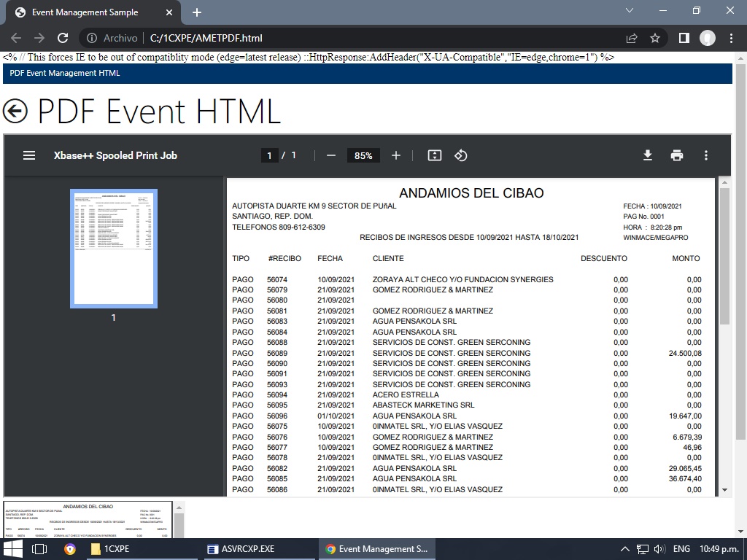The image size is (747, 560).
Task: Go back in browser history
Action: 16,38
